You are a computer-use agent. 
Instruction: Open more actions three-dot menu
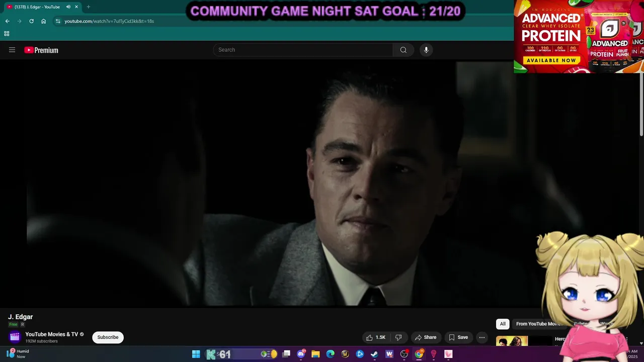(x=482, y=337)
